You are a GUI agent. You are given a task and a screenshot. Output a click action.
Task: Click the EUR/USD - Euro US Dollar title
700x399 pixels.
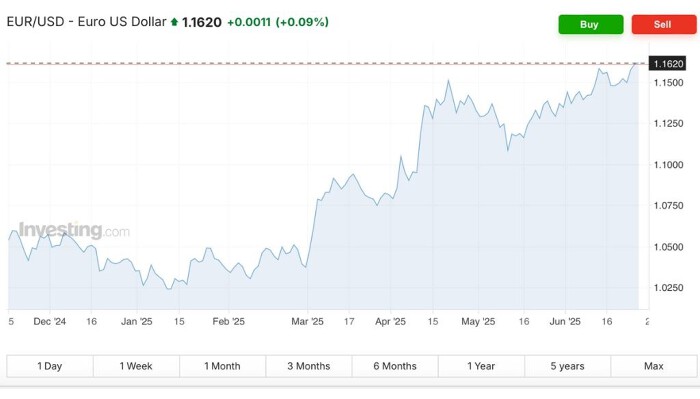(x=86, y=21)
